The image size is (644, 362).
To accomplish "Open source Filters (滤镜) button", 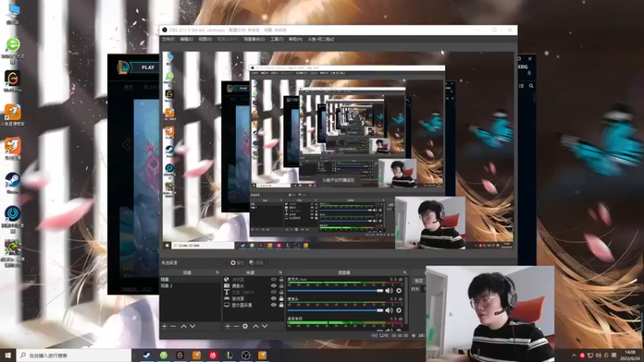I will (x=256, y=263).
